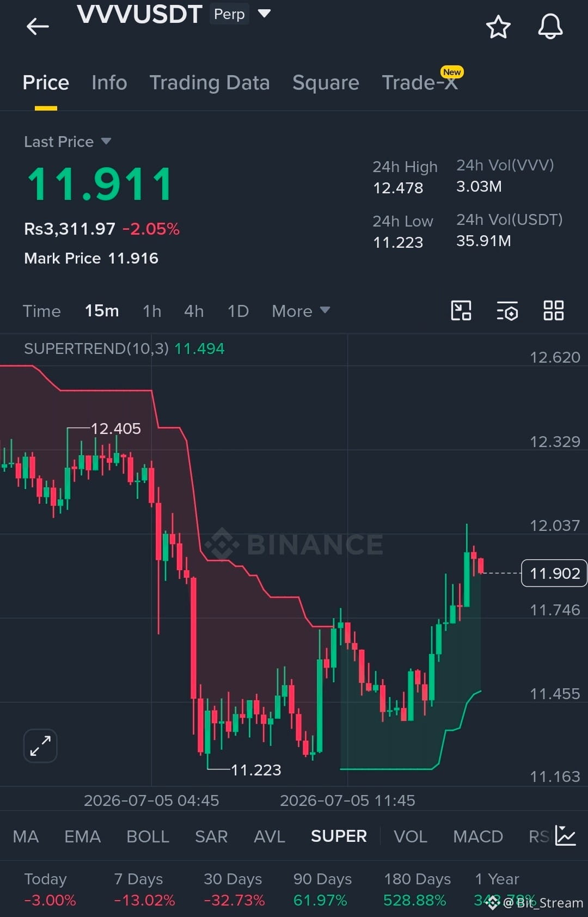
Task: Open the Square tab
Action: (x=326, y=83)
